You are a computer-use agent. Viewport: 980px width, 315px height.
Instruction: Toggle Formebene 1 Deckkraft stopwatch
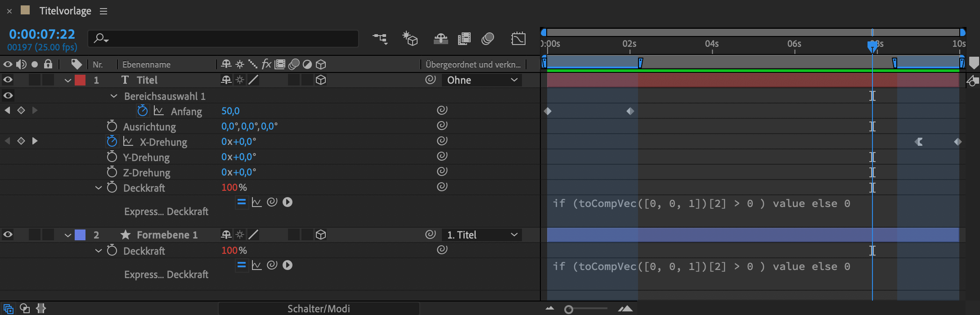112,250
